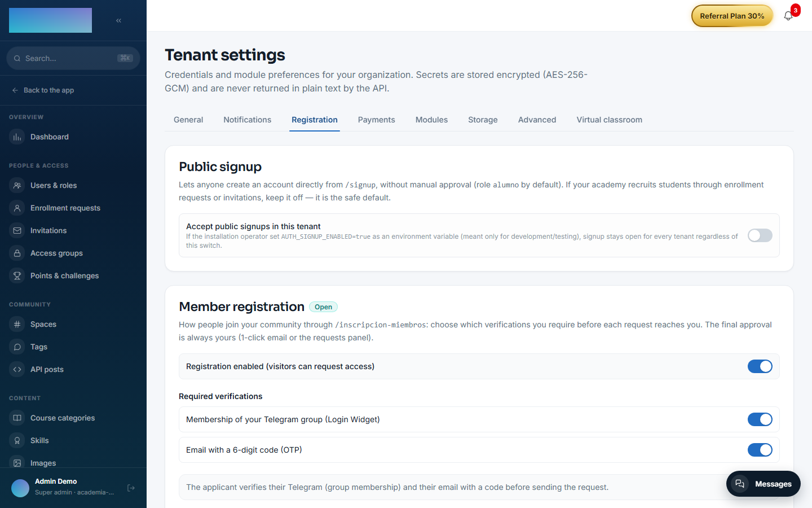
Task: Click the Public signup heading
Action: (x=220, y=167)
